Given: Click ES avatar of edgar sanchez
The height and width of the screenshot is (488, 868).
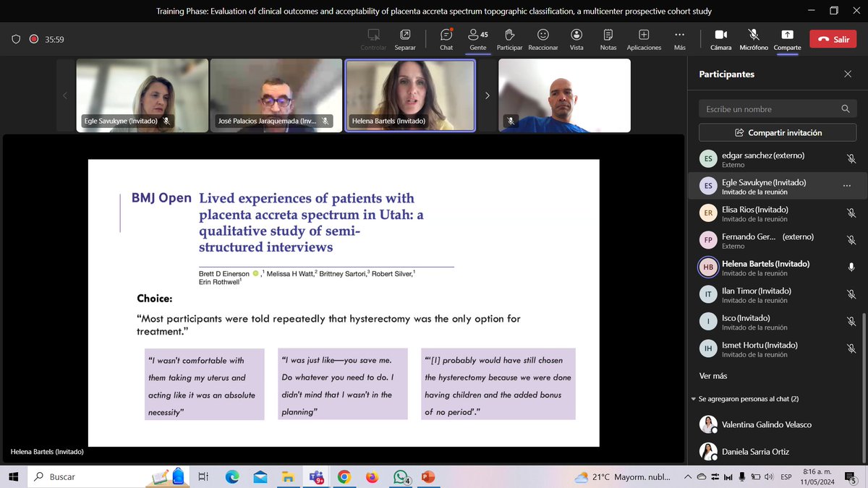Looking at the screenshot, I should [x=708, y=159].
